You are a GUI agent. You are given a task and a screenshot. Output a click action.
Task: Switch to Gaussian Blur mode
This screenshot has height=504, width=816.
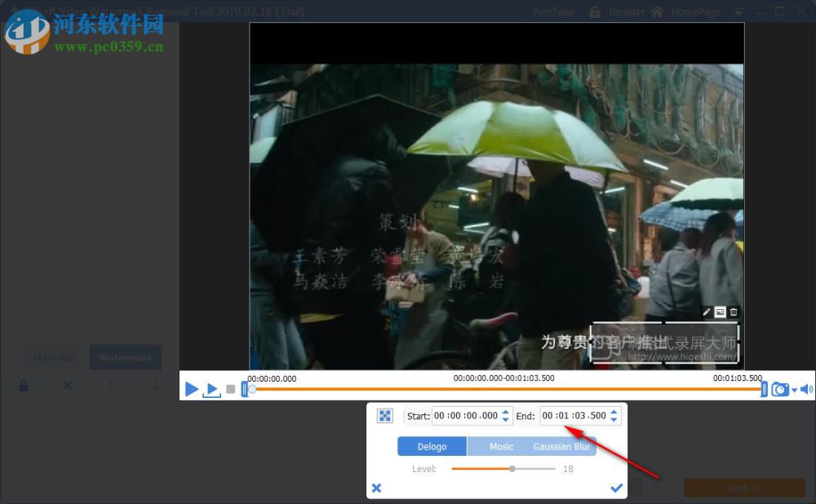(561, 446)
